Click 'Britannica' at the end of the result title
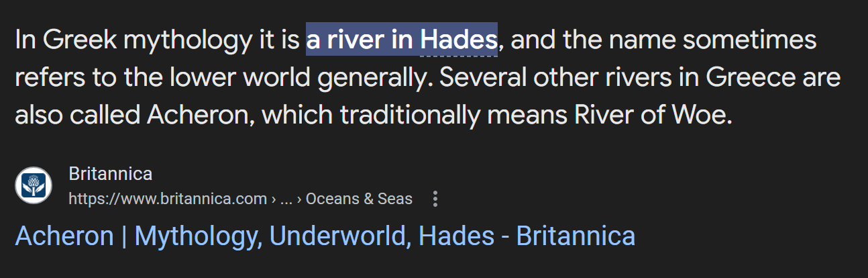Viewport: 868px width, 278px height. [x=576, y=236]
